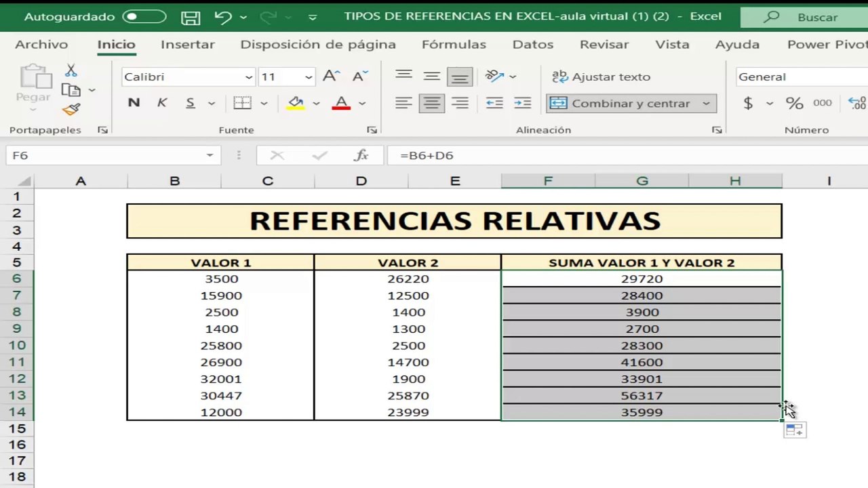Image resolution: width=868 pixels, height=488 pixels.
Task: Click the Save disk icon
Action: coord(191,17)
